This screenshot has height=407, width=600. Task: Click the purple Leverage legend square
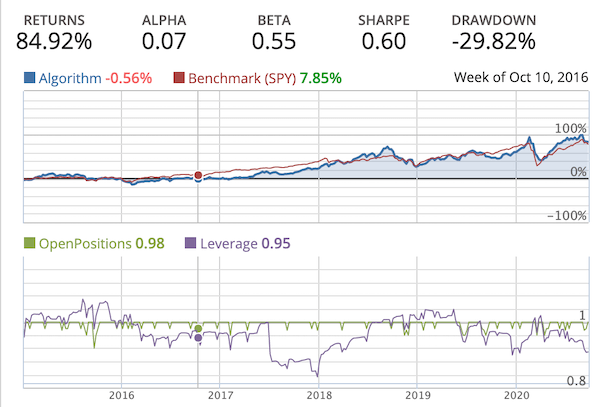click(192, 242)
